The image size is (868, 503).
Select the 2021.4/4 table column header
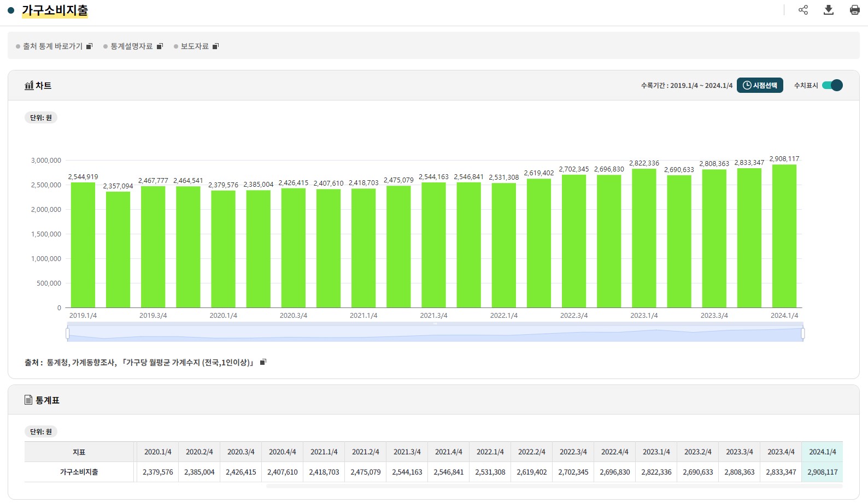coord(448,452)
